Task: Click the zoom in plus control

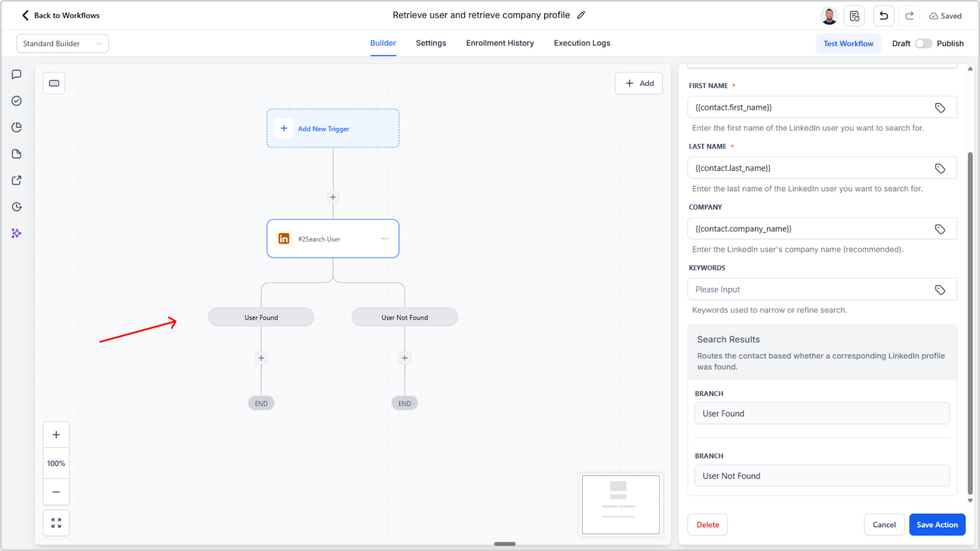Action: click(56, 434)
